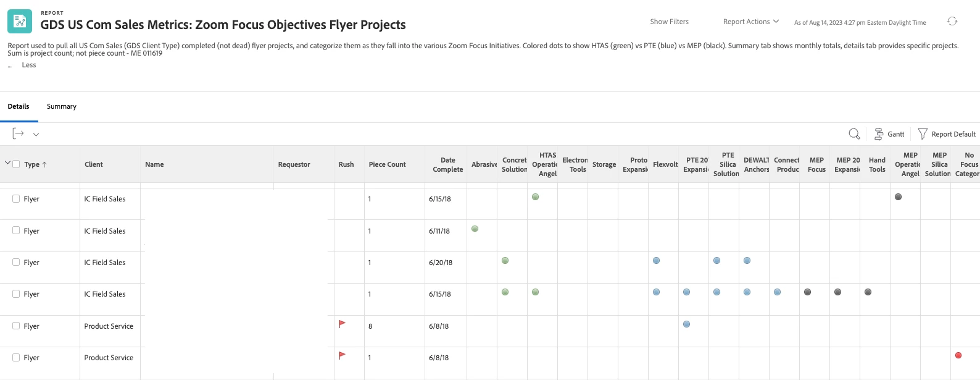The image size is (980, 380).
Task: Click Show Filters
Action: coord(669,22)
